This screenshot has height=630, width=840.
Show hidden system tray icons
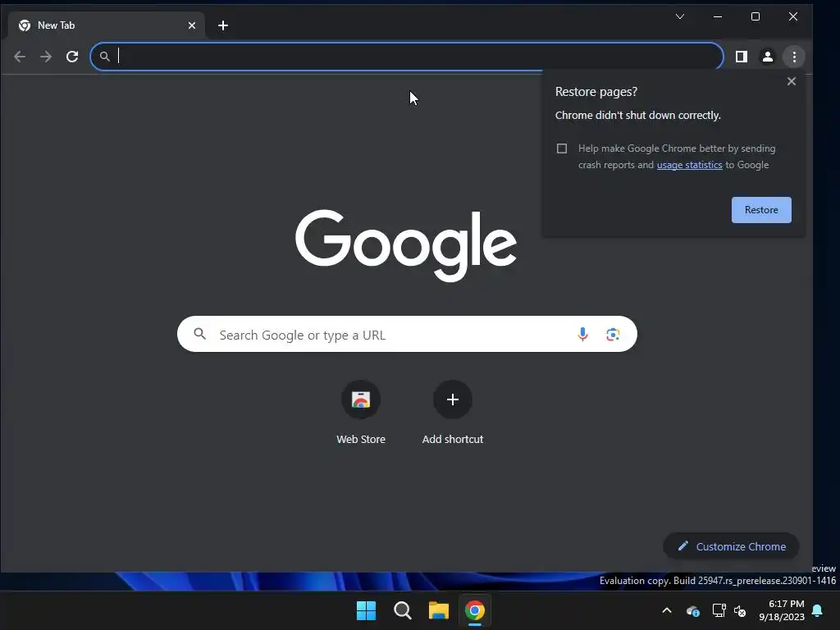click(x=667, y=610)
